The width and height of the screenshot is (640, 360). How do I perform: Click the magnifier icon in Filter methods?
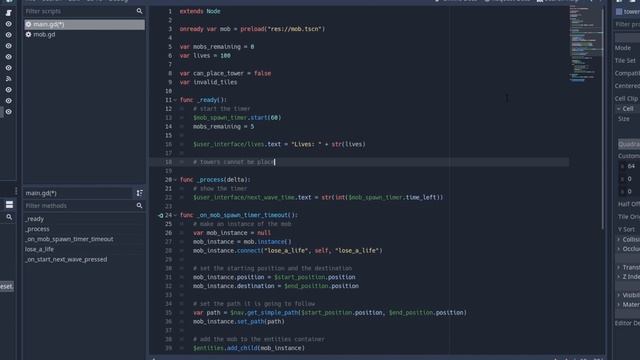coord(139,206)
